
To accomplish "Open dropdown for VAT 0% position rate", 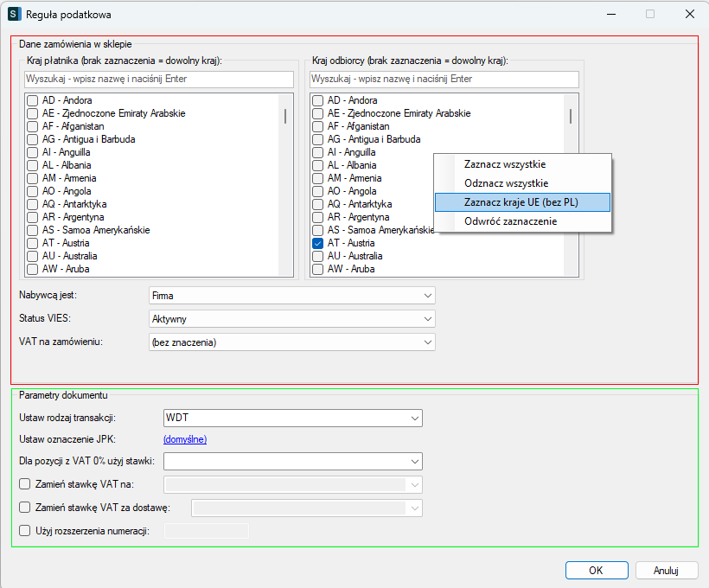I will click(x=292, y=461).
